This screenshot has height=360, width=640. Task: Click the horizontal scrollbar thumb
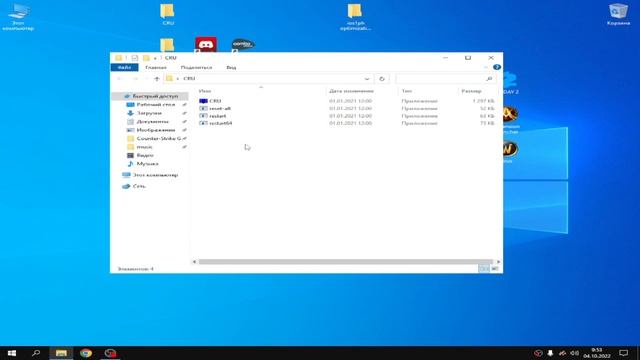345,262
